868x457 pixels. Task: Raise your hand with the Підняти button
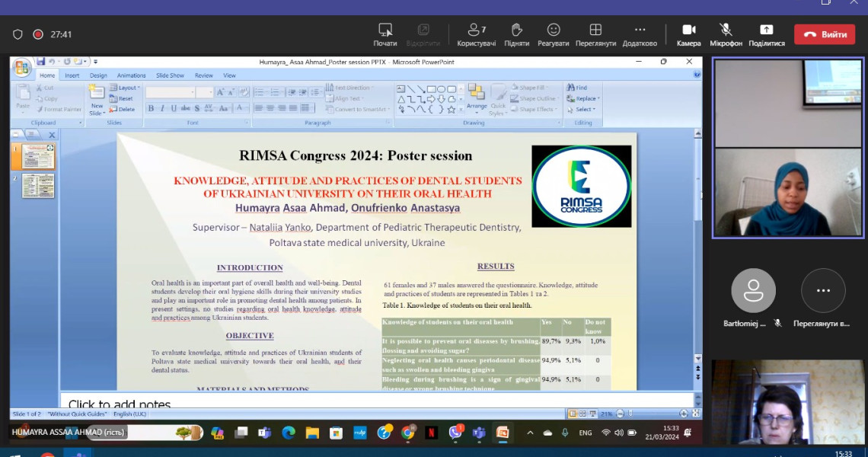[x=516, y=34]
